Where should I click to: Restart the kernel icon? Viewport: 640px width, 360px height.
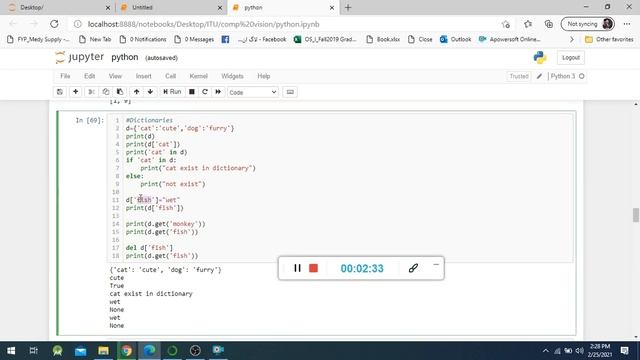click(205, 92)
